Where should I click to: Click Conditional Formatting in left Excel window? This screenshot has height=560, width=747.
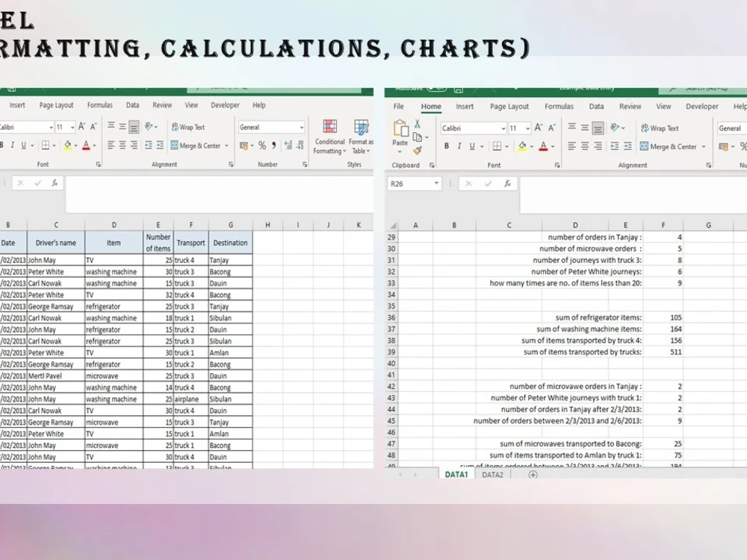[329, 137]
